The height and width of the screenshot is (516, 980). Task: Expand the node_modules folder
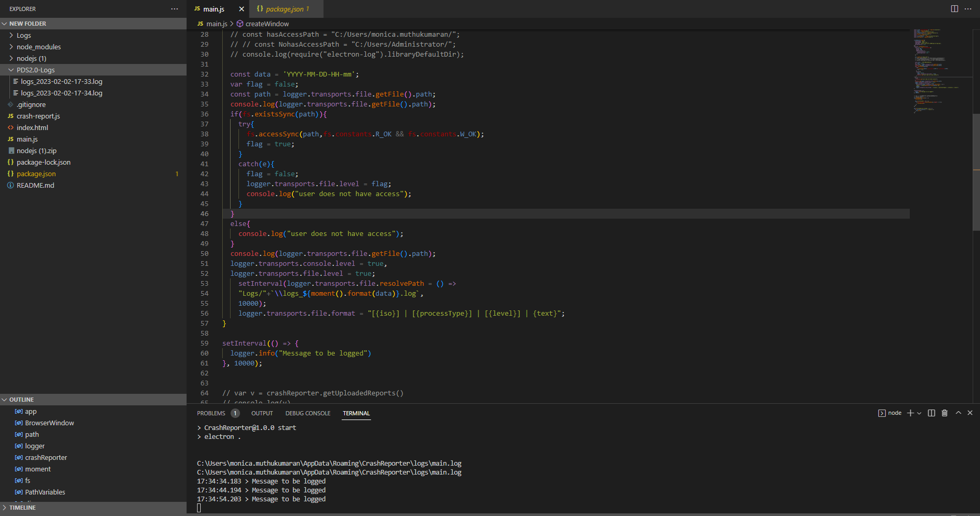(39, 47)
